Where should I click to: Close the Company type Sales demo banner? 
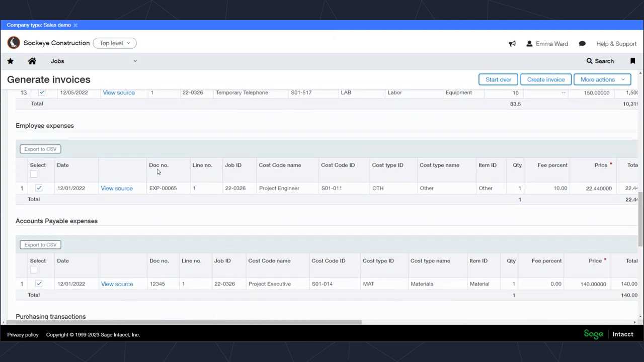coord(75,25)
